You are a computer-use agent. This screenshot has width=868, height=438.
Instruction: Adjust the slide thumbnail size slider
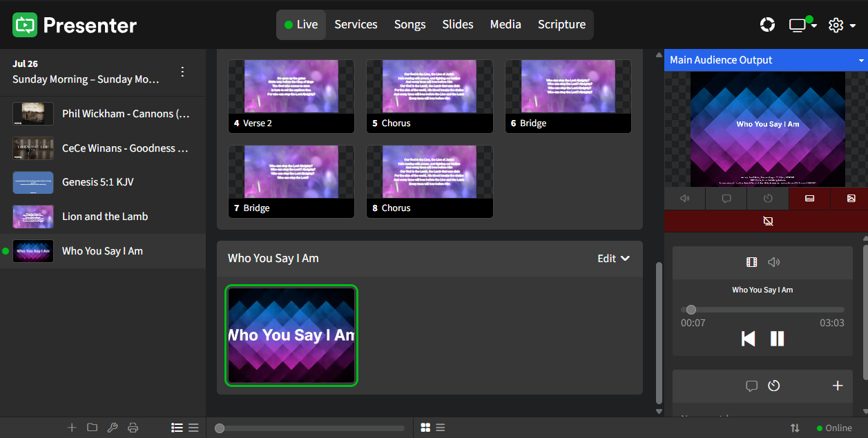coord(309,428)
